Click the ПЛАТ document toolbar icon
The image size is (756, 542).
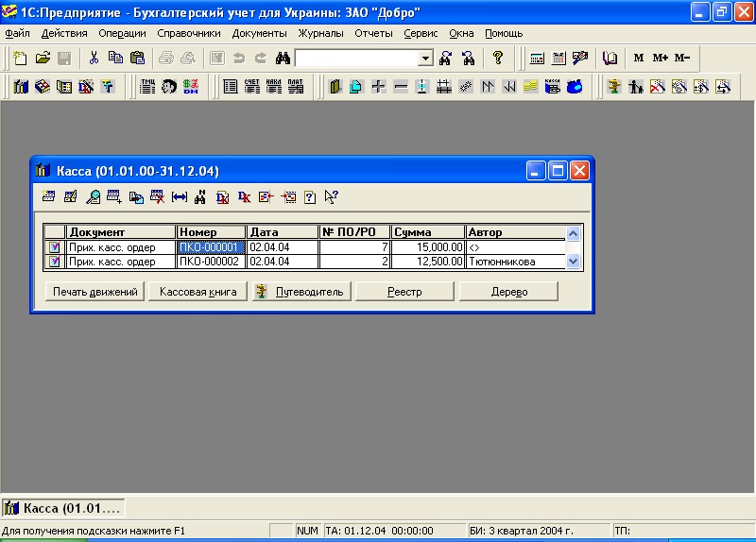tap(296, 87)
